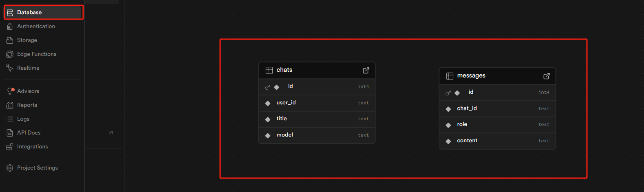644x192 pixels.
Task: Open the Advisors page
Action: pos(28,91)
